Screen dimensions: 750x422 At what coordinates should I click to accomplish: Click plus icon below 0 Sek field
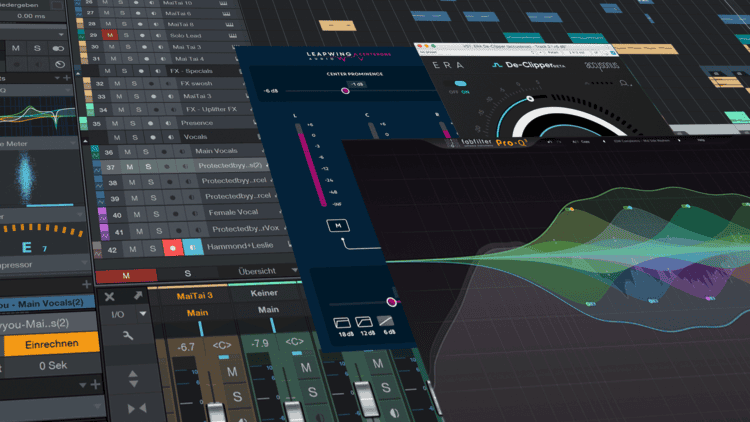[x=95, y=384]
